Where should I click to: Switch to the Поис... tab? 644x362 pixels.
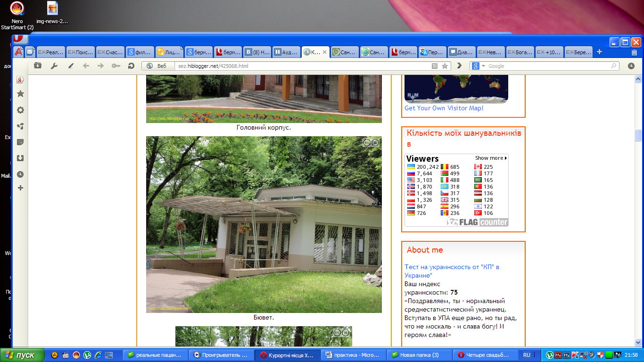pos(80,52)
